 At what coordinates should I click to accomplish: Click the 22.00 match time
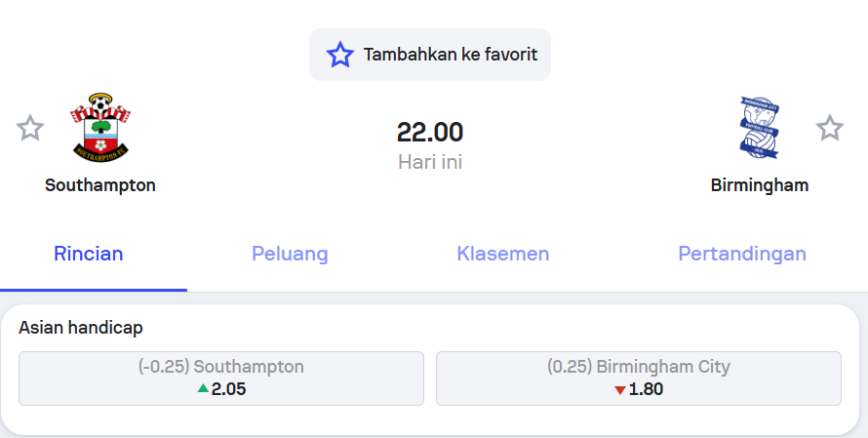coord(430,133)
